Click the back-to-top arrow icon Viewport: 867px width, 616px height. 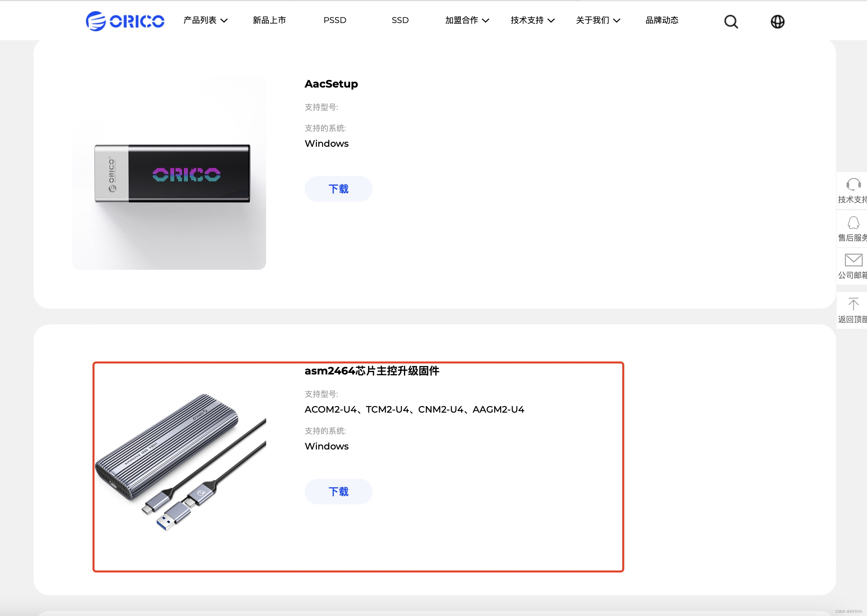853,304
